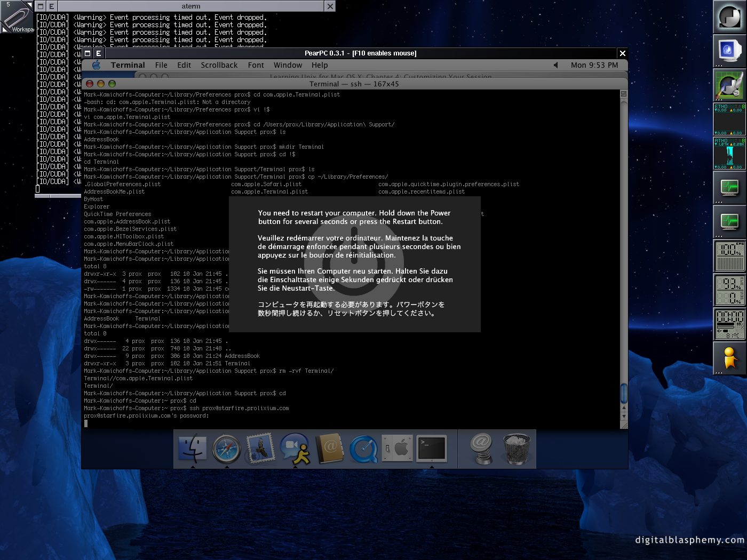Click the Terminal scrollbar up arrow

point(624,409)
